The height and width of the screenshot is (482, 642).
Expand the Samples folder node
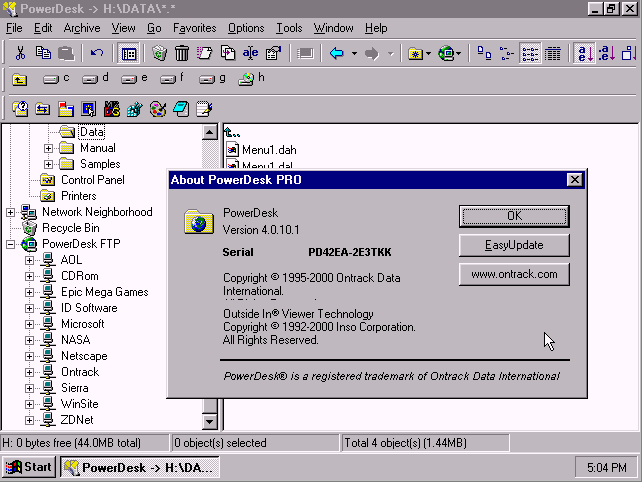pyautogui.click(x=48, y=164)
